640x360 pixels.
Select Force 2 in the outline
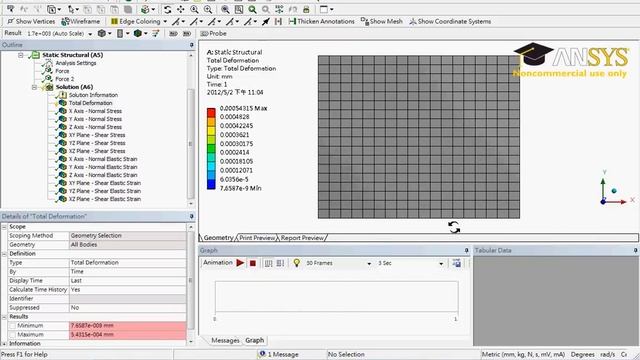coord(65,79)
